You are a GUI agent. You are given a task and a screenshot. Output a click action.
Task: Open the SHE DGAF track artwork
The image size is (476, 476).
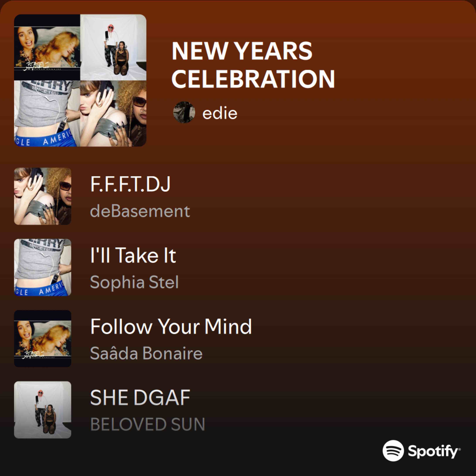click(43, 410)
